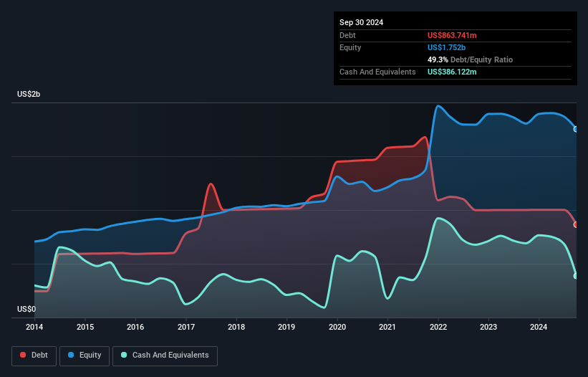Viewport: 588px width, 377px height.
Task: Click the 2018 x-axis label
Action: 236,327
